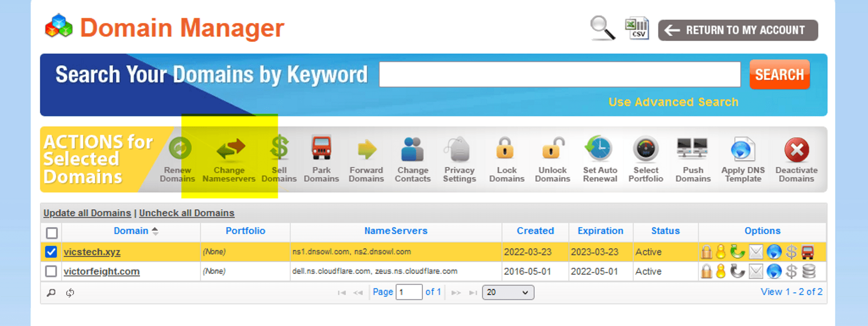Click the envelope icon in vicstech.xyz row
The width and height of the screenshot is (868, 326).
coord(756,252)
